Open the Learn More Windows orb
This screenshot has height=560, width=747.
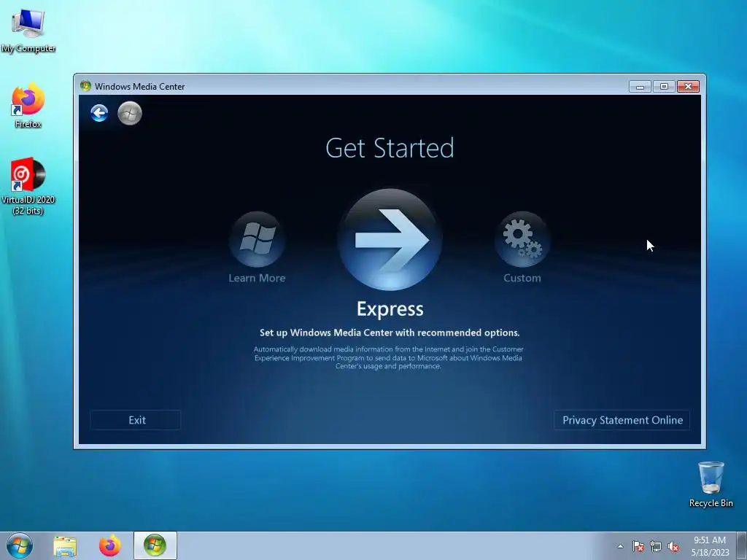click(x=258, y=239)
